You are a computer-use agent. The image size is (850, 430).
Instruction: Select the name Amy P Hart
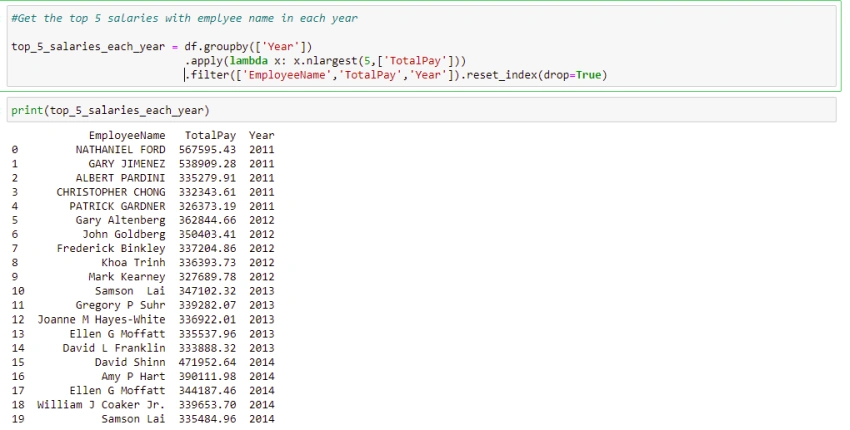click(133, 376)
